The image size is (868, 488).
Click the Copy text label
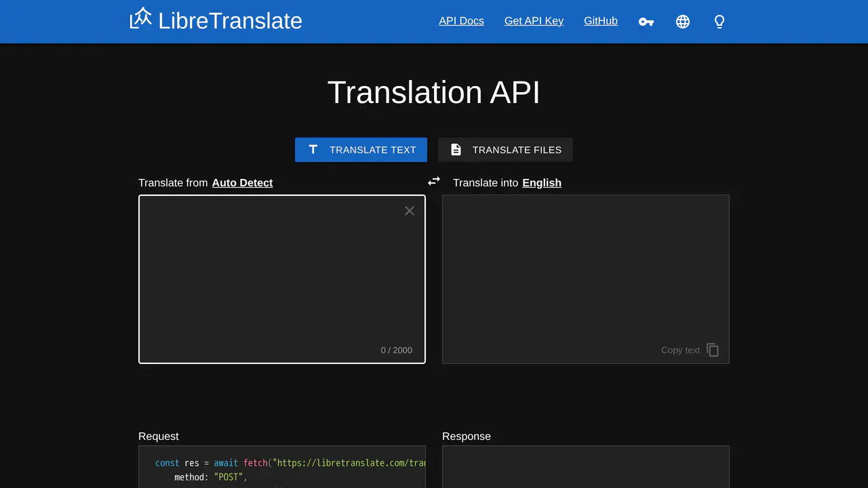pyautogui.click(x=680, y=350)
